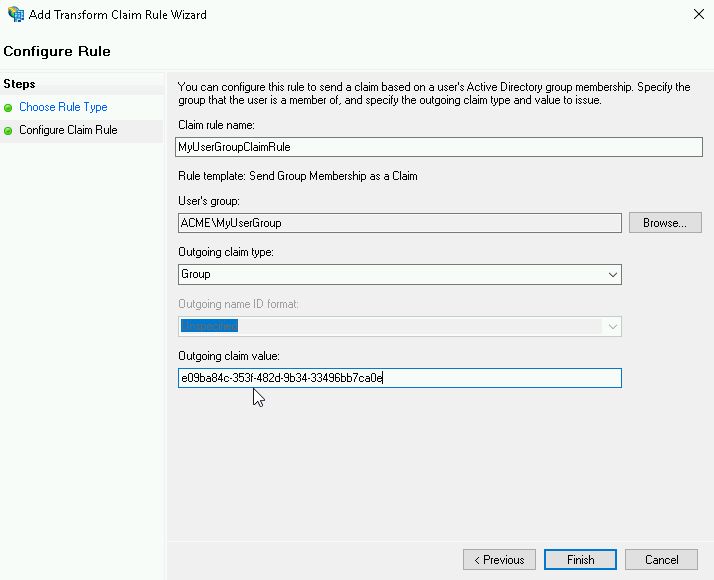Cancel the claim rule wizard
The width and height of the screenshot is (714, 580).
pos(661,560)
